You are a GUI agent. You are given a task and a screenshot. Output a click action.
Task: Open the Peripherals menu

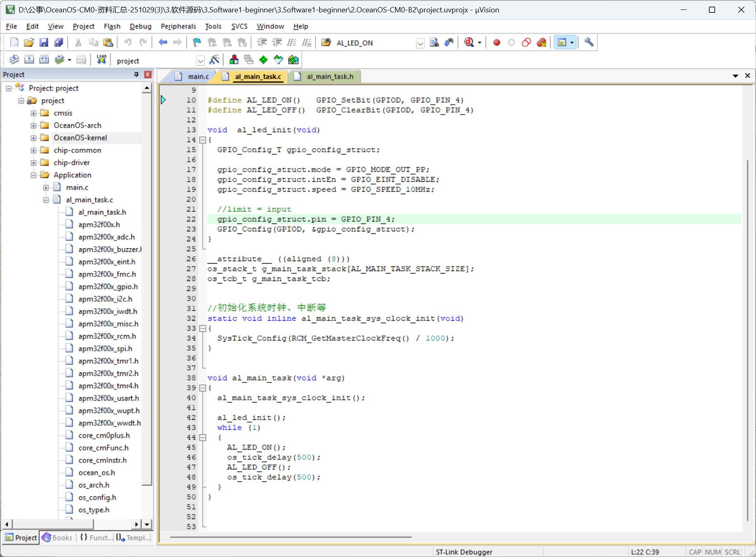(x=178, y=26)
